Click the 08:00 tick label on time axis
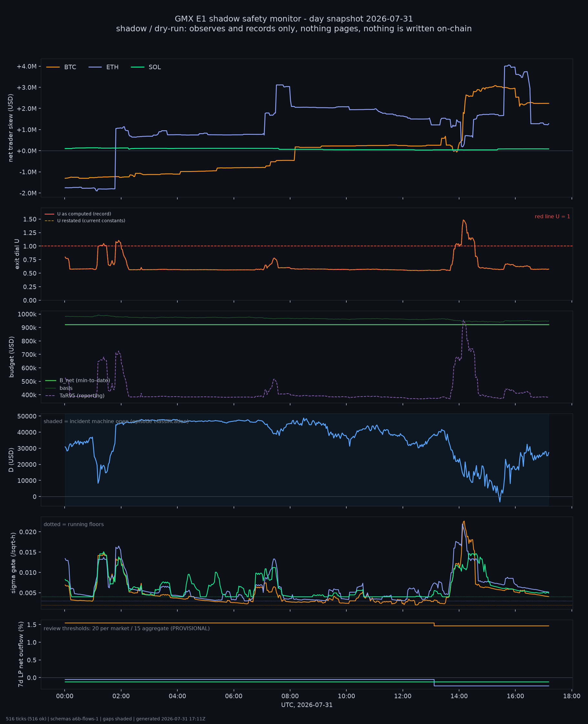The height and width of the screenshot is (724, 588). (290, 696)
